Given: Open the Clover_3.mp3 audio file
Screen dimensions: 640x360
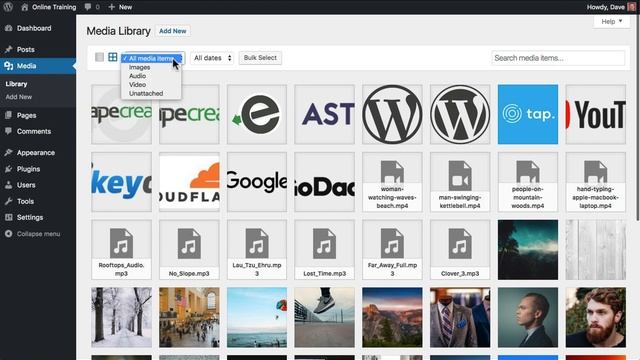Looking at the screenshot, I should [460, 250].
